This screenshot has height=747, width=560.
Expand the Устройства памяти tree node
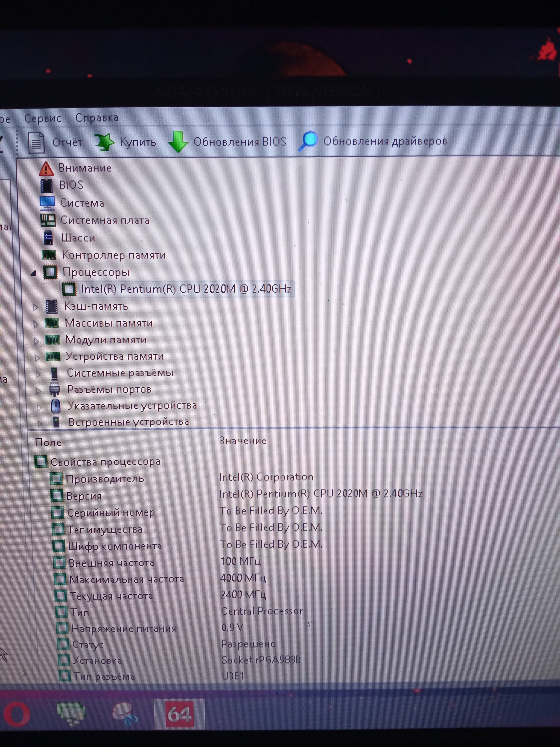pos(37,357)
